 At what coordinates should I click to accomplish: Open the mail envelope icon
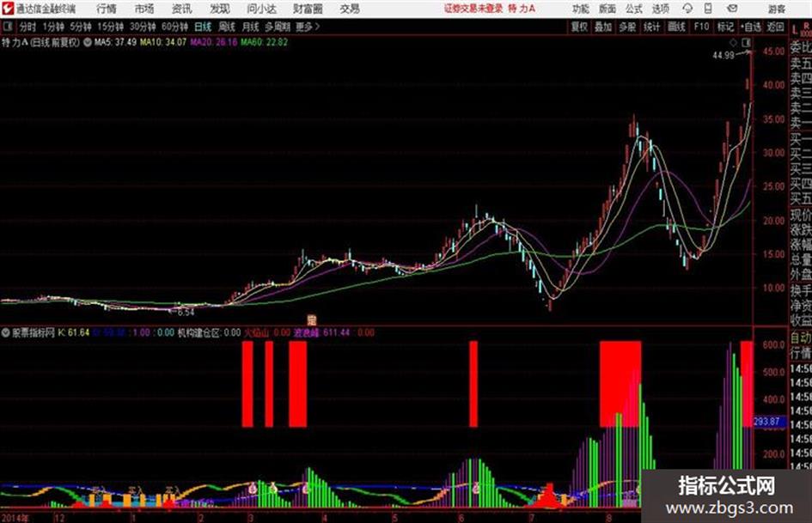(x=732, y=9)
